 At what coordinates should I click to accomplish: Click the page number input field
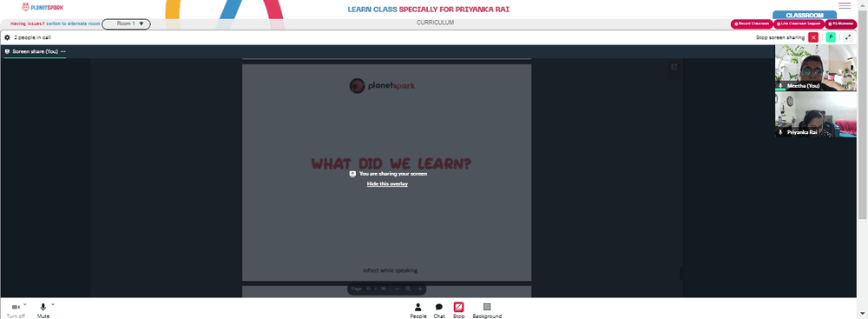(x=369, y=289)
